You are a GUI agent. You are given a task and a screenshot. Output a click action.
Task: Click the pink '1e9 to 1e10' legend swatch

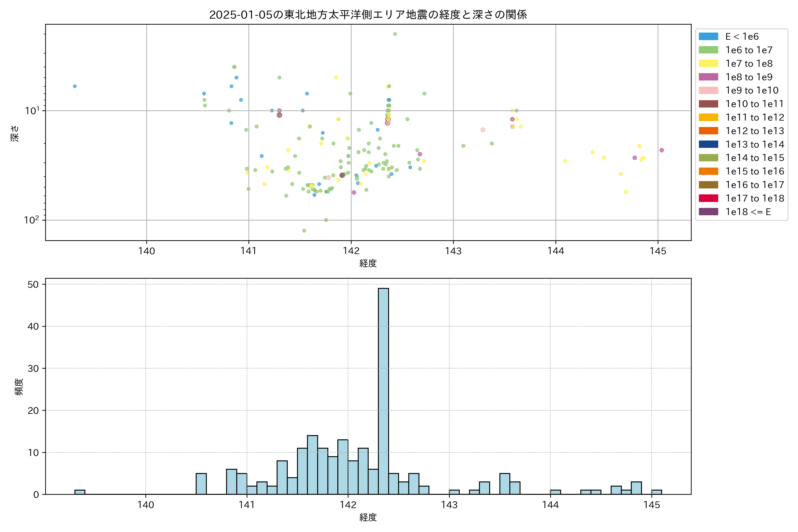[708, 90]
